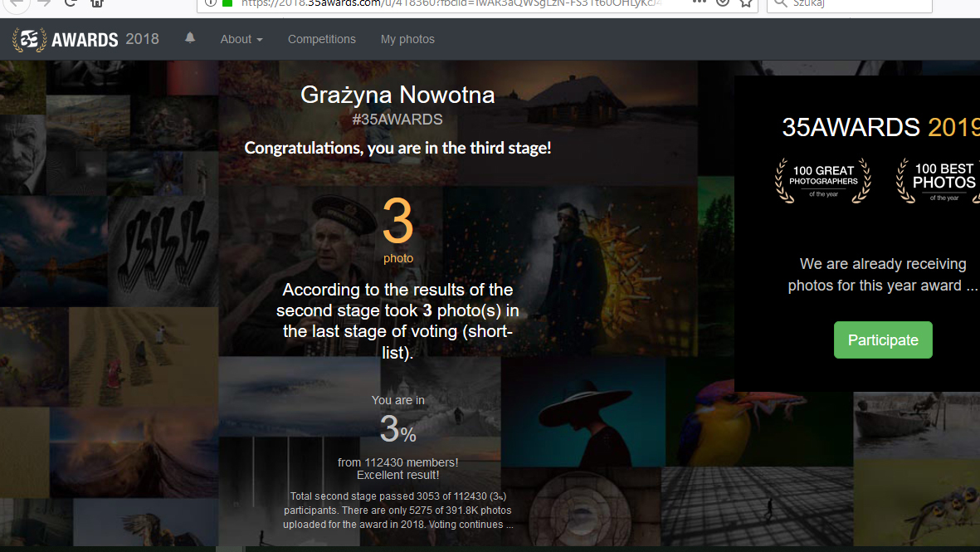Click the browser URL address bar
Screen dimensions: 980x552
click(x=456, y=3)
